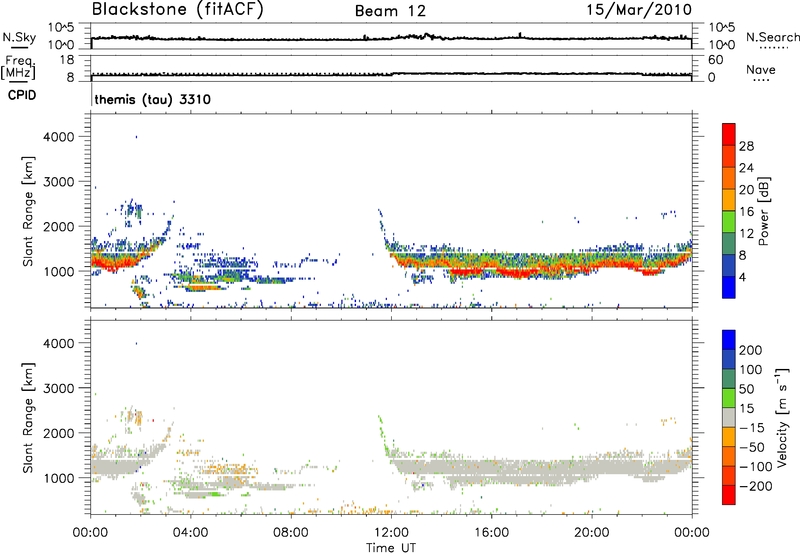Viewport: 800px width, 554px height.
Task: Click the Power [dB] colorbar title
Action: point(764,211)
